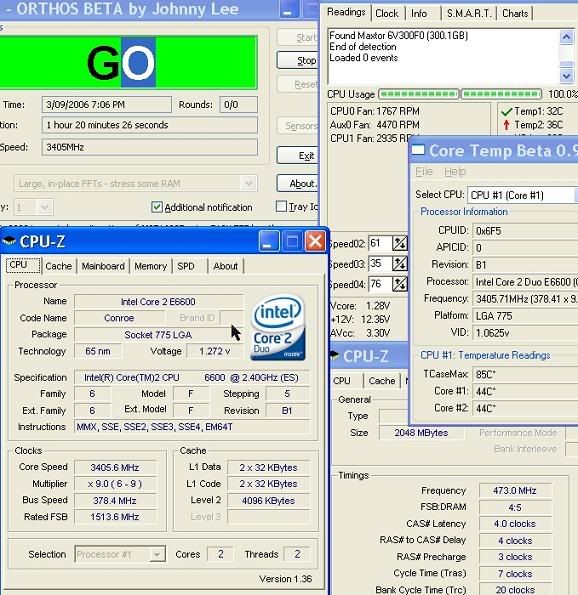
Task: Minimize the front CPU-Z window
Action: tap(269, 241)
